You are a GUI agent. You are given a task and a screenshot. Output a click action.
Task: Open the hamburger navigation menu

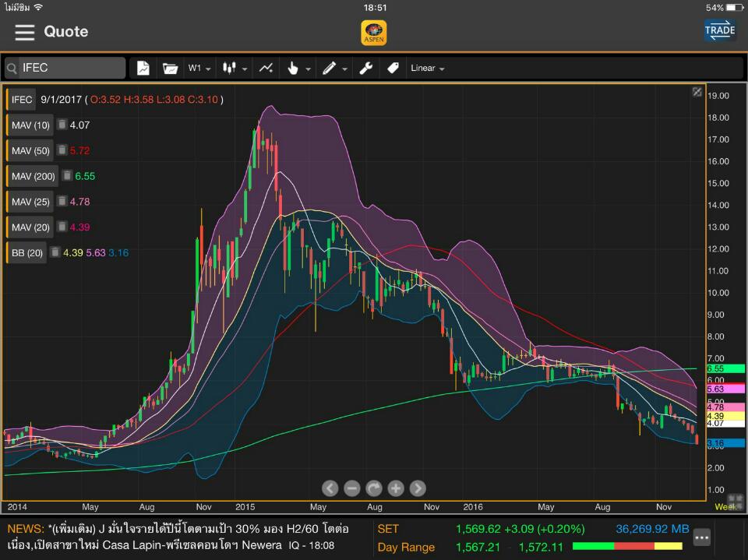point(24,33)
